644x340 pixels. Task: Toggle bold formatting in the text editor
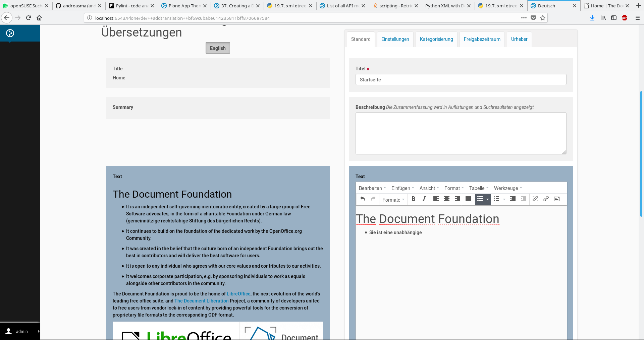pos(414,199)
